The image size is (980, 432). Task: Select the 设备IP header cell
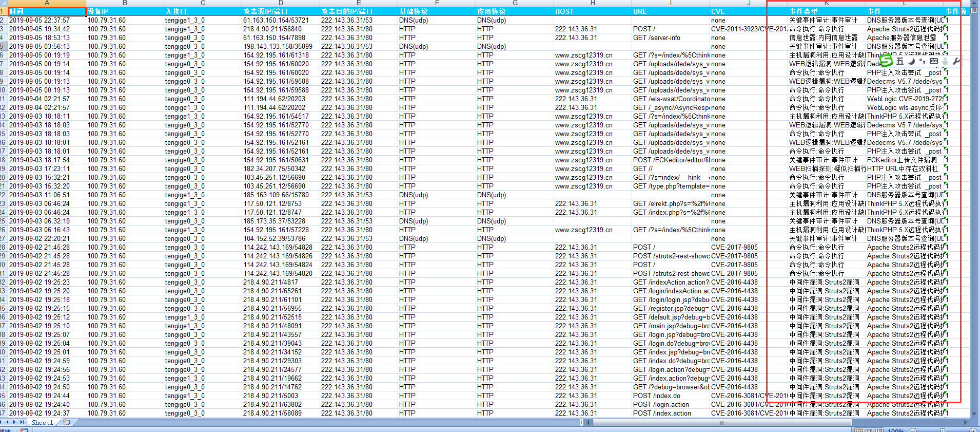click(x=125, y=11)
